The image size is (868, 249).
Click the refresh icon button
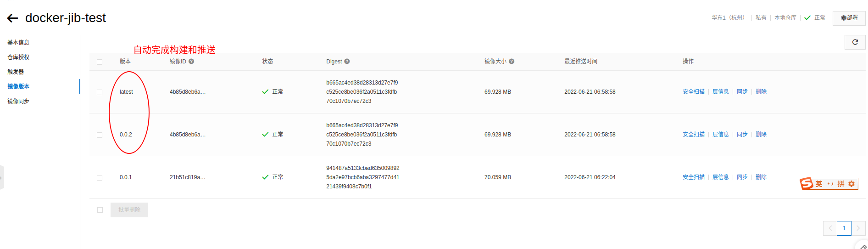855,42
